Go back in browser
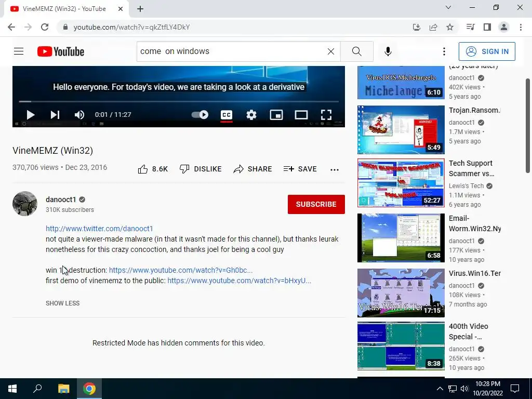The height and width of the screenshot is (399, 532). click(11, 27)
